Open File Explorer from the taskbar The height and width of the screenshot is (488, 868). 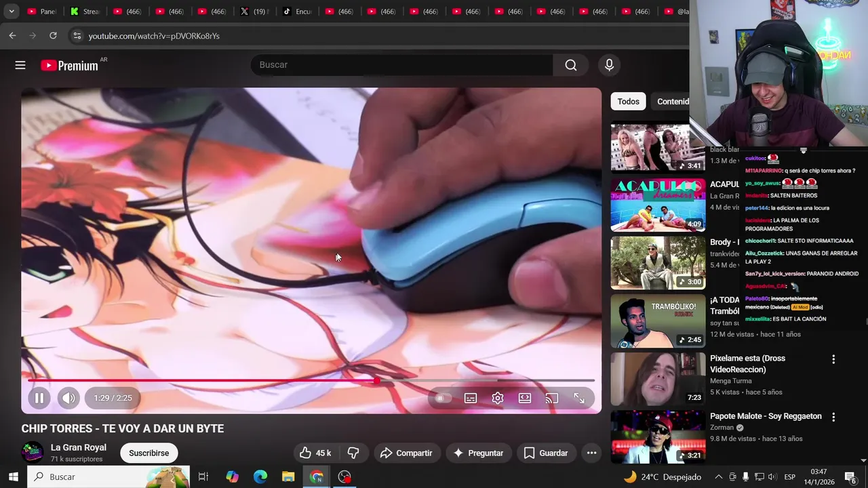click(x=288, y=476)
